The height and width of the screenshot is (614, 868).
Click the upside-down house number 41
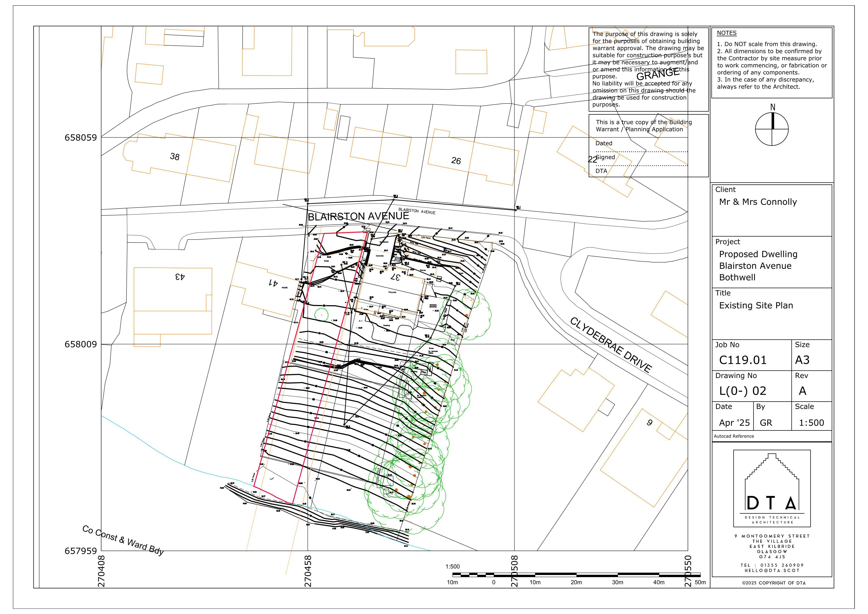(x=273, y=283)
